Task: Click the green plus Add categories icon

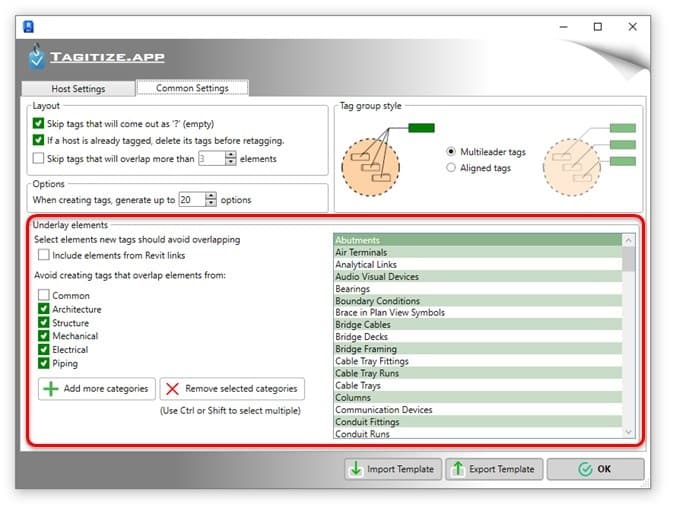Action: (51, 389)
